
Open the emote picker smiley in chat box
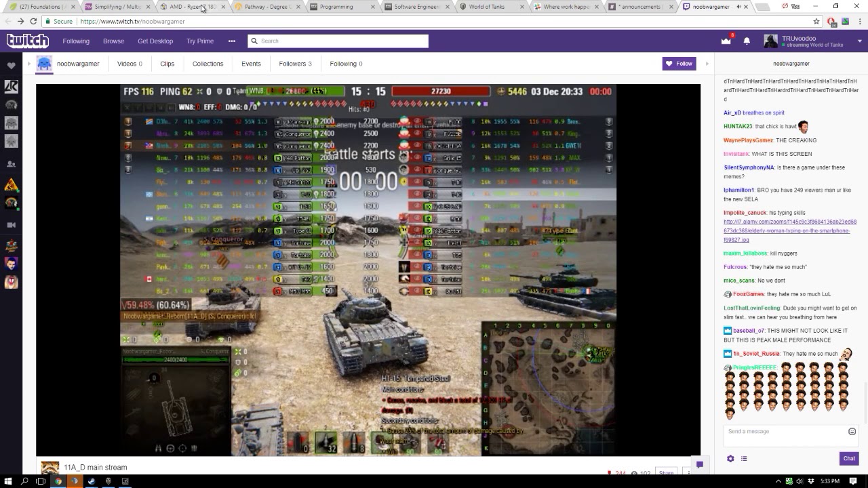852,432
